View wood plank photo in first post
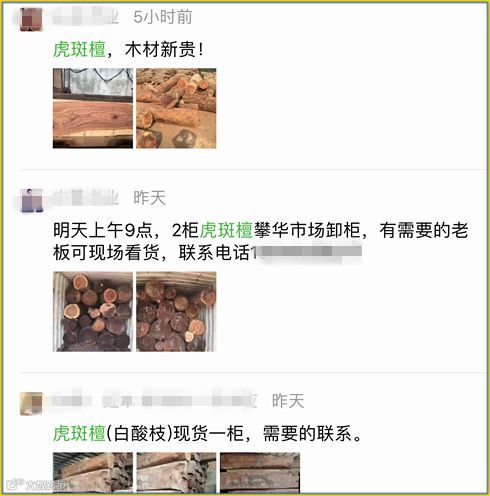490x496 pixels. coord(93,108)
